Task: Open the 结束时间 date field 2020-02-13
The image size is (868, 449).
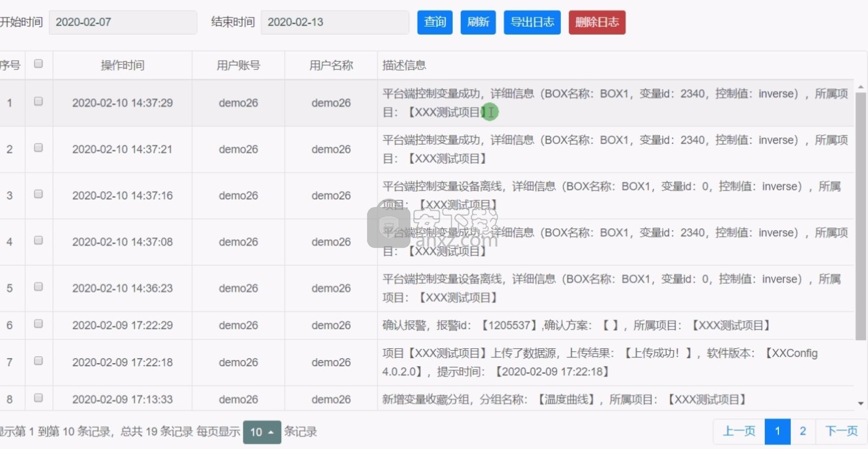Action: [335, 22]
